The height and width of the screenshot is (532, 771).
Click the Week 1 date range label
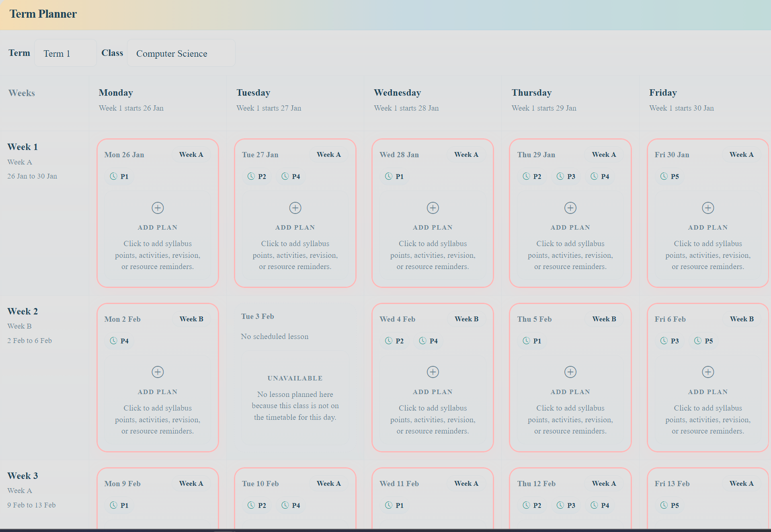pos(32,176)
